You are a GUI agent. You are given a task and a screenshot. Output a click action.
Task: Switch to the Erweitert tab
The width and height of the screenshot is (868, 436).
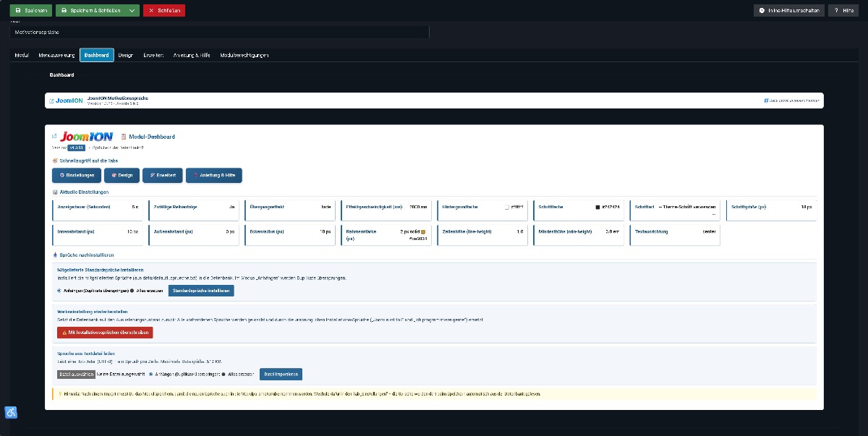pos(153,55)
